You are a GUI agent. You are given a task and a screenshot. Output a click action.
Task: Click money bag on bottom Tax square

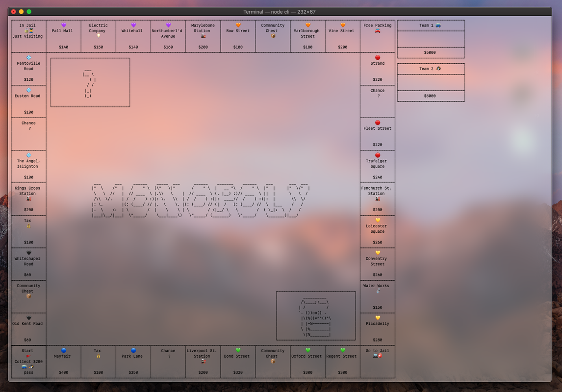tap(98, 356)
